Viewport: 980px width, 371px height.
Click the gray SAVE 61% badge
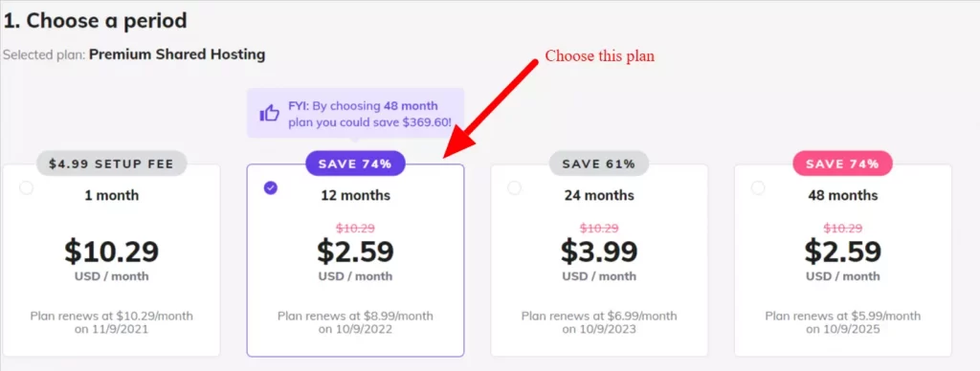point(599,164)
